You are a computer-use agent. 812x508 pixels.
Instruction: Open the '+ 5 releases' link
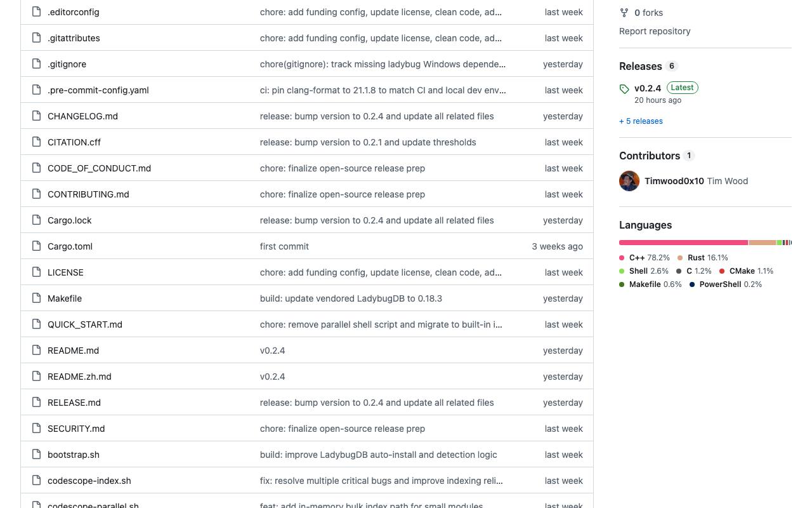pyautogui.click(x=641, y=121)
